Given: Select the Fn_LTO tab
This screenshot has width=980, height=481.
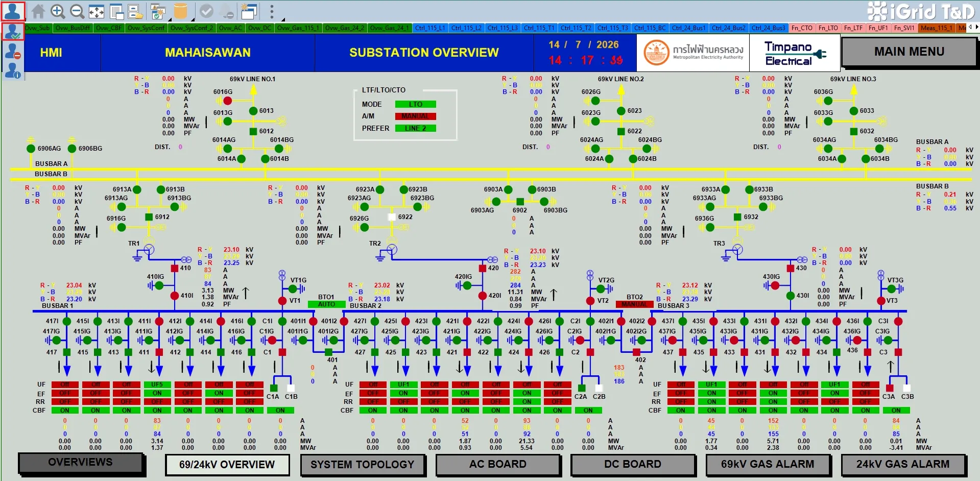Looking at the screenshot, I should tap(828, 28).
